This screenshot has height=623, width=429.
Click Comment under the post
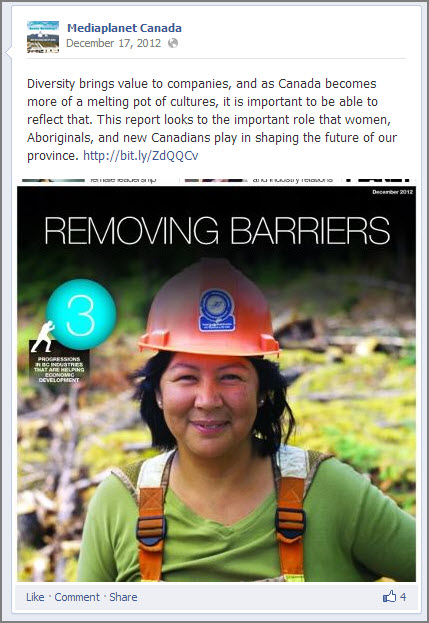pyautogui.click(x=77, y=597)
